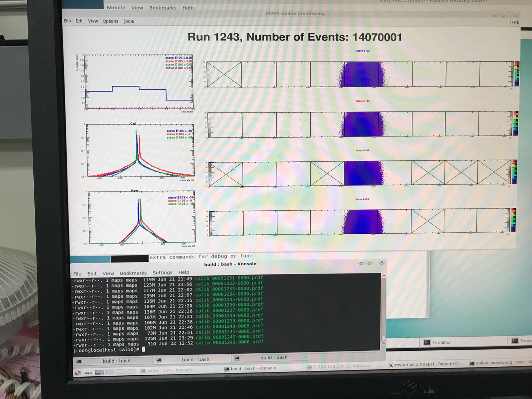Screen dimensions: 532x399
Task: Click file calib_00001231-0000.prdf in terminal
Action: click(229, 278)
